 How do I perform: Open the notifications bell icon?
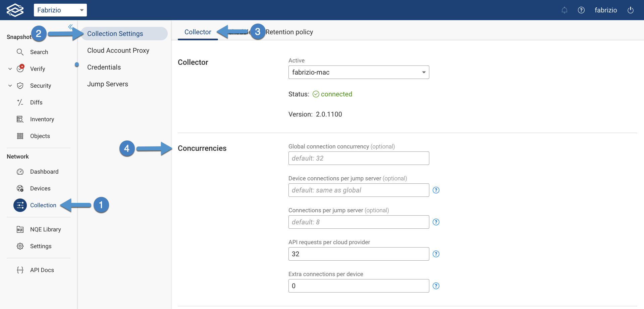(565, 10)
